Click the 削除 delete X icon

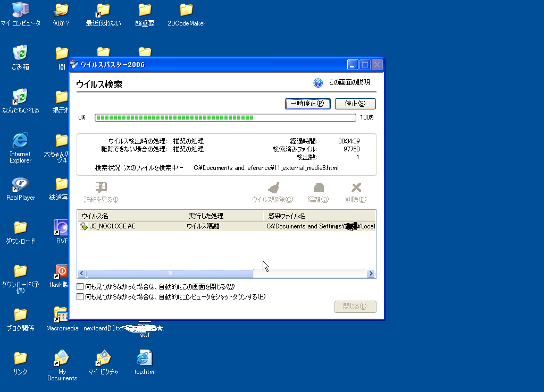pos(356,188)
